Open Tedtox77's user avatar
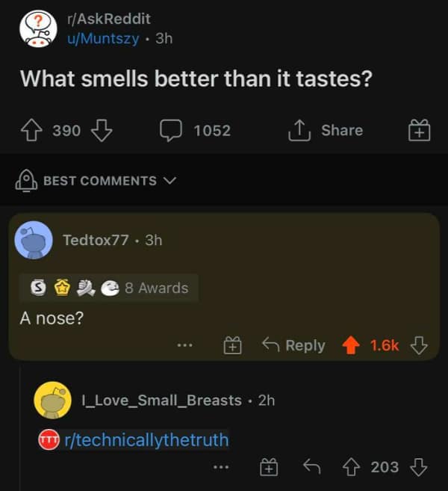The image size is (448, 491). 34,240
